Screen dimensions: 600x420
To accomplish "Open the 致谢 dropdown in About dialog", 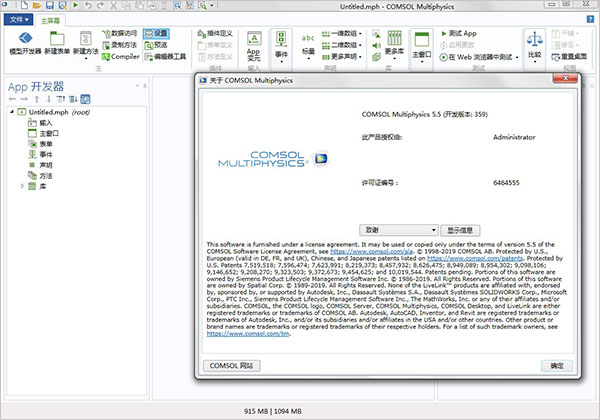I will tap(399, 230).
